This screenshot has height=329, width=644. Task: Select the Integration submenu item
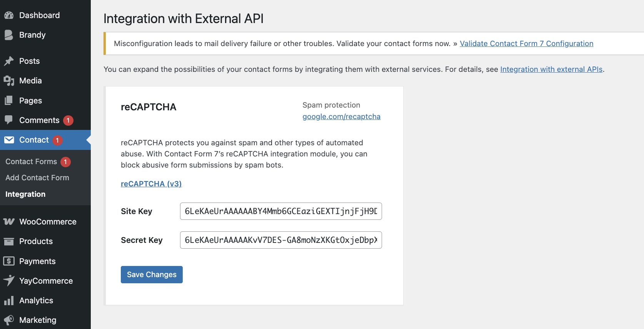pyautogui.click(x=25, y=194)
